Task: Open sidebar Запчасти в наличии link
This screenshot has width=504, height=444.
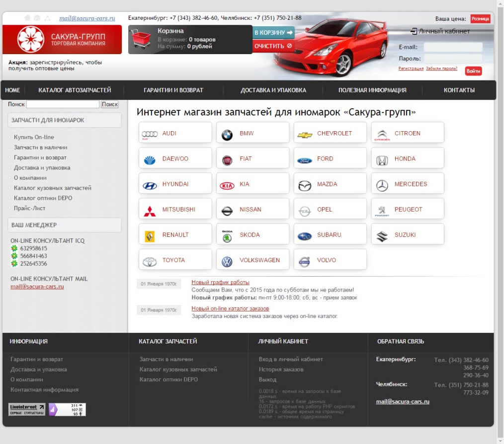Action: coord(40,148)
